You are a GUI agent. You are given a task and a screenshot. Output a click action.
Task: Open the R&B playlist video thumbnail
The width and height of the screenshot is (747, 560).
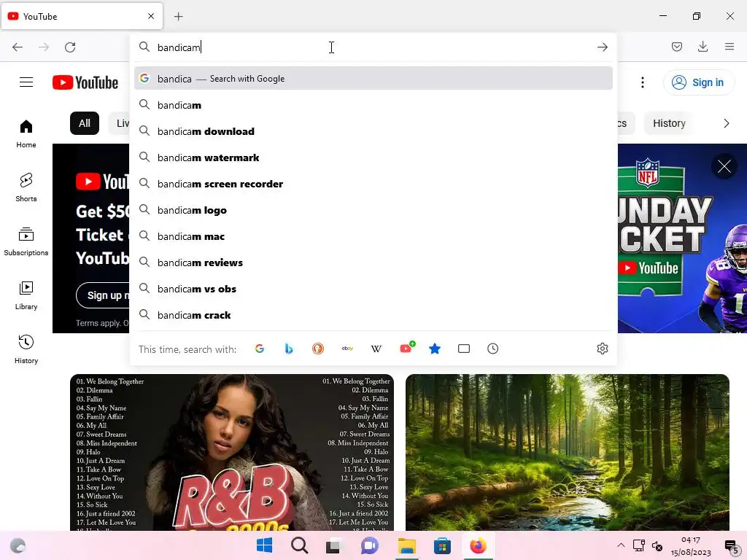tap(231, 452)
